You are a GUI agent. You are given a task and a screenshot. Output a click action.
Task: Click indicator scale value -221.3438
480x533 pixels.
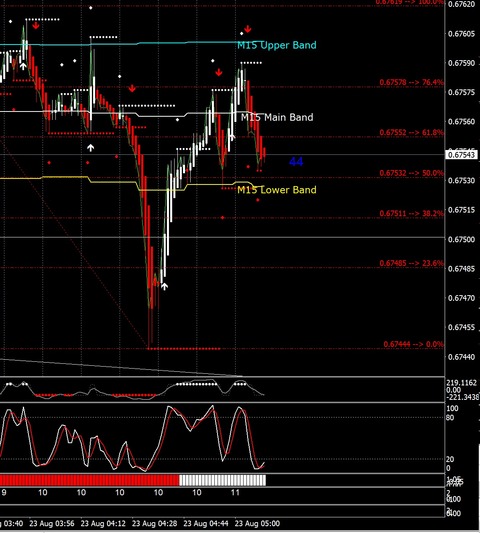tap(462, 397)
